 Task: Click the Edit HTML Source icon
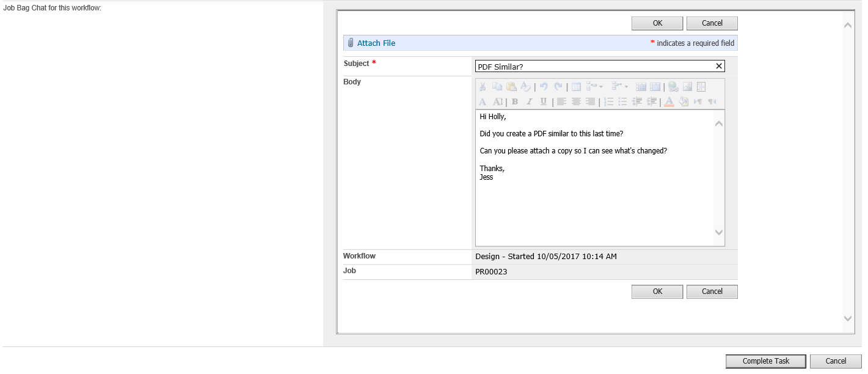(701, 87)
